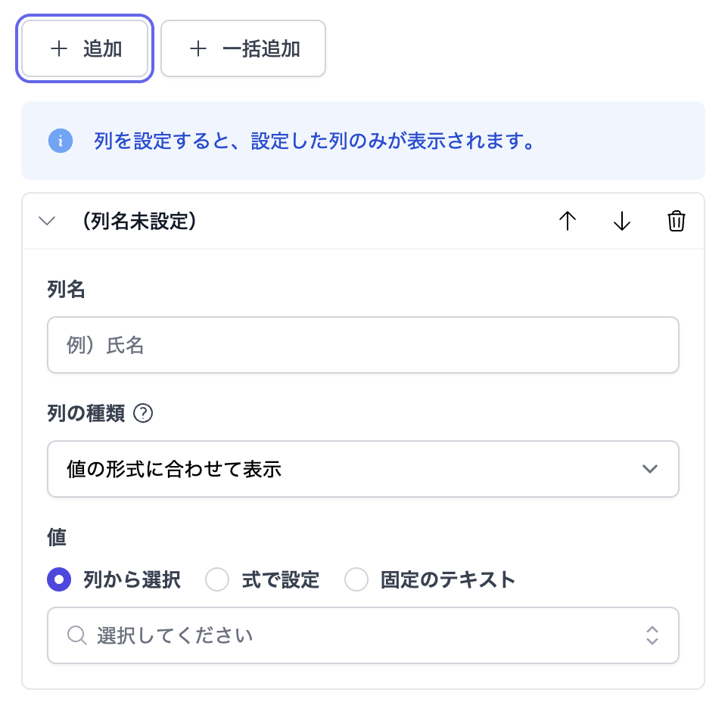Delete the column using the trash icon
728x708 pixels.
click(676, 221)
